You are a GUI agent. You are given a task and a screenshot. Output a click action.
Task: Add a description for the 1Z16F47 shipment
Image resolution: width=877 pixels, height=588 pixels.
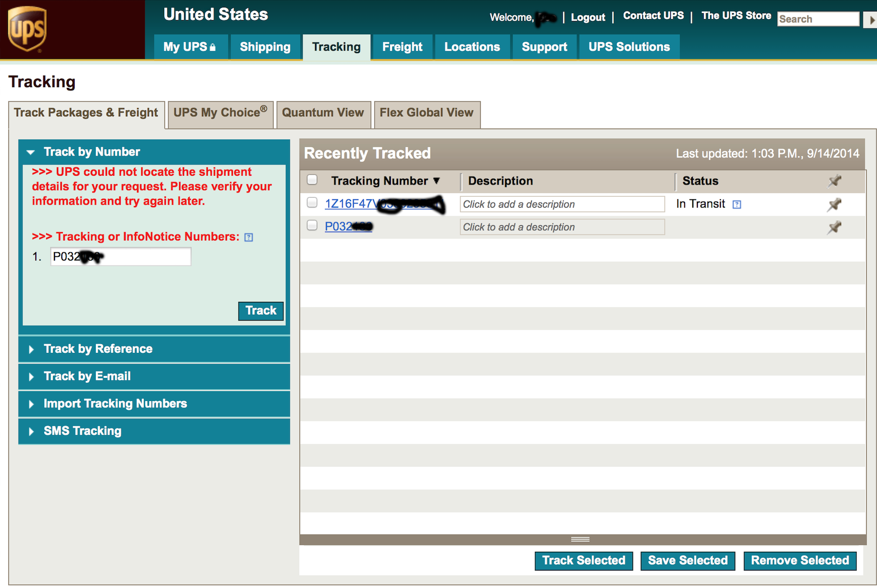pyautogui.click(x=562, y=204)
